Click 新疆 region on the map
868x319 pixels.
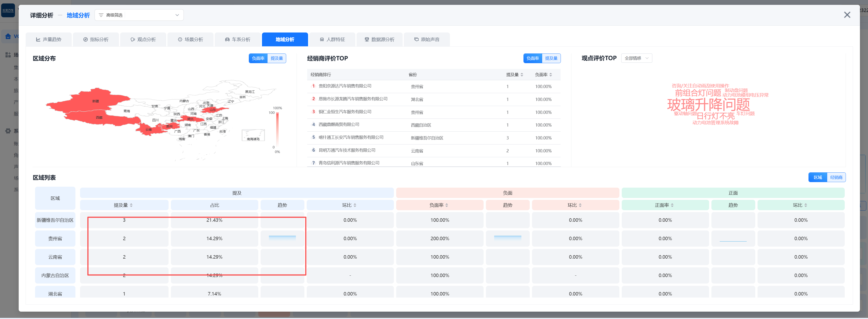point(95,101)
